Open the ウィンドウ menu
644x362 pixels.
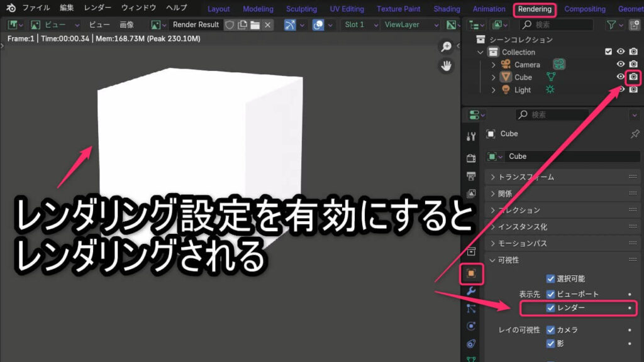tap(138, 8)
